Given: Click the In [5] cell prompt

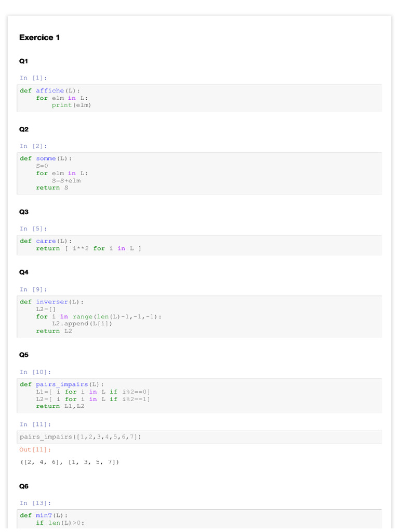Looking at the screenshot, I should (x=33, y=229).
